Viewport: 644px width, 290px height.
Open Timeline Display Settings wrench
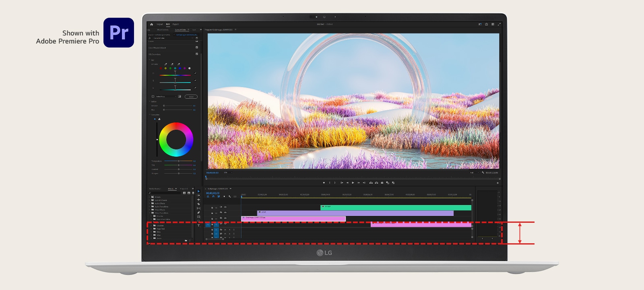229,197
